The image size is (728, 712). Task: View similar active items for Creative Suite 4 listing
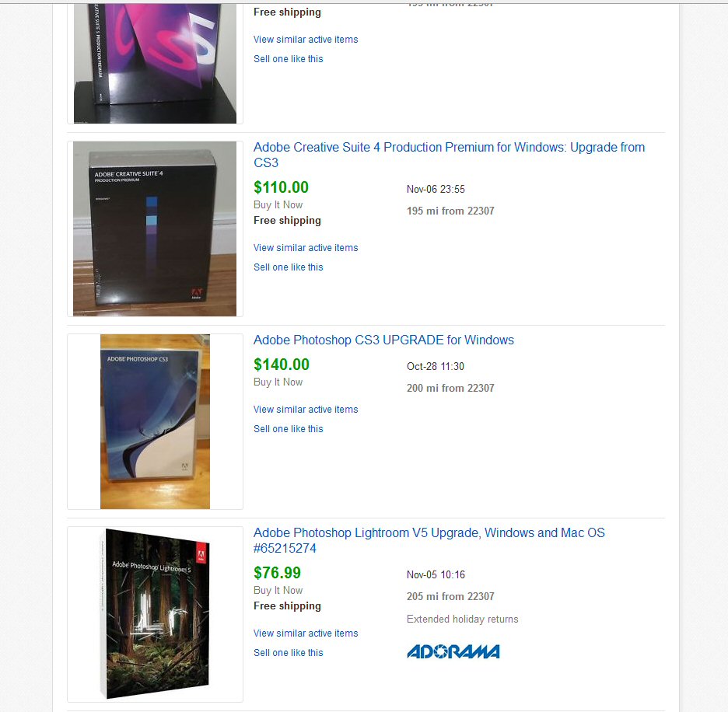click(x=306, y=248)
